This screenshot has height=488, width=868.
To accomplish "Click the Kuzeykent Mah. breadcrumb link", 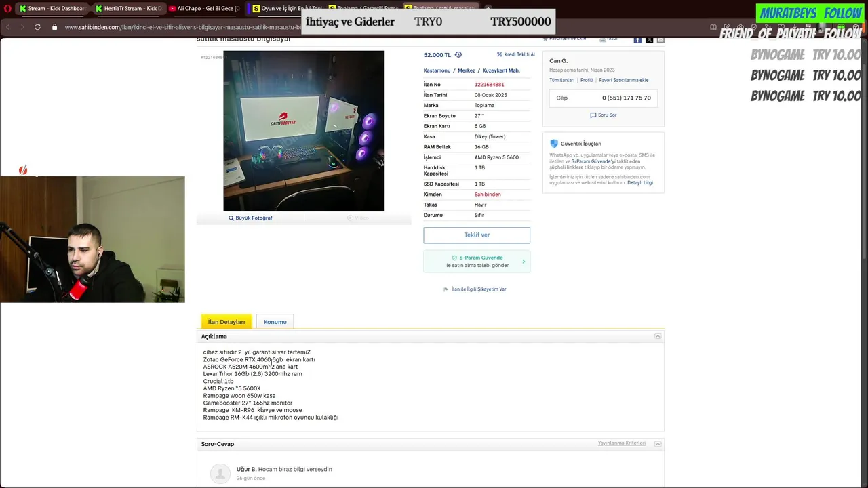I will 501,70.
